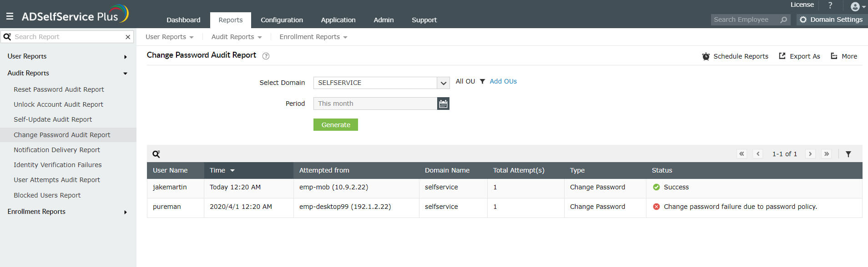Click the help question mark beside report title

tap(266, 56)
